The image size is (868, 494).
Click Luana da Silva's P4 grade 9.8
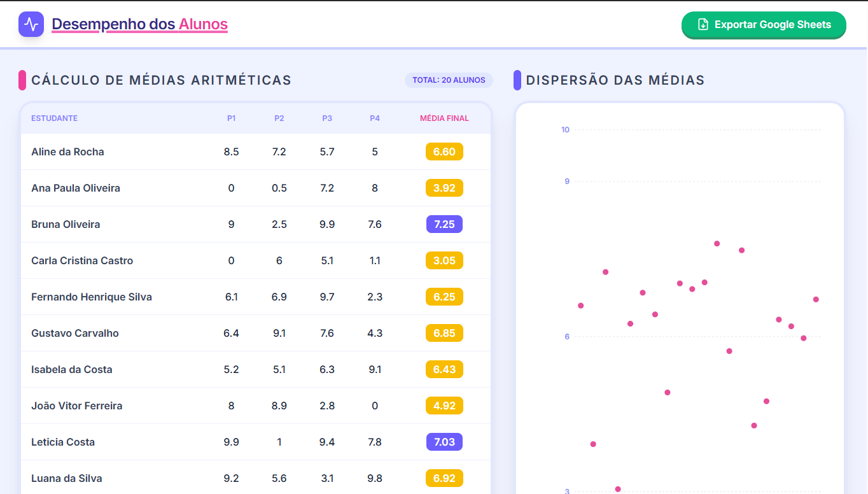coord(375,478)
